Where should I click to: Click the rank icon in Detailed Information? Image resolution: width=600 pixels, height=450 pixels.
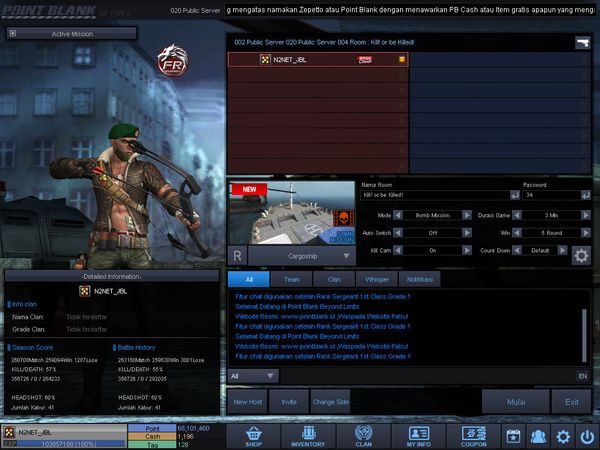[84, 291]
